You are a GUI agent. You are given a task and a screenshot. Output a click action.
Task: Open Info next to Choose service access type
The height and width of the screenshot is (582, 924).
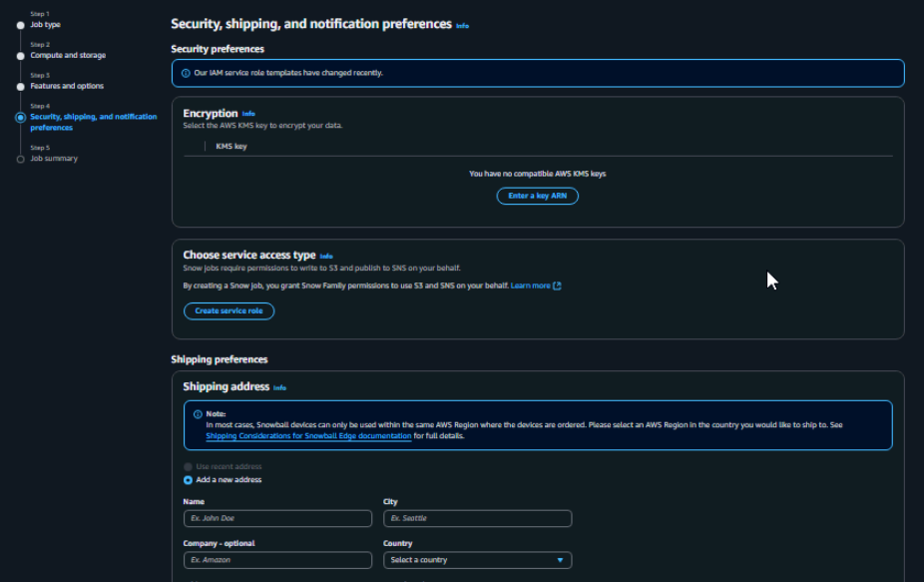click(326, 257)
